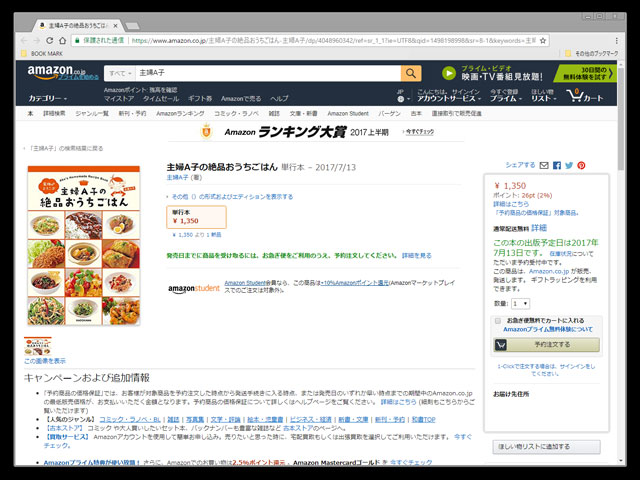Screen dimensions: 640x480
Task: Return to 主婦A子 search results link
Action: (65, 148)
